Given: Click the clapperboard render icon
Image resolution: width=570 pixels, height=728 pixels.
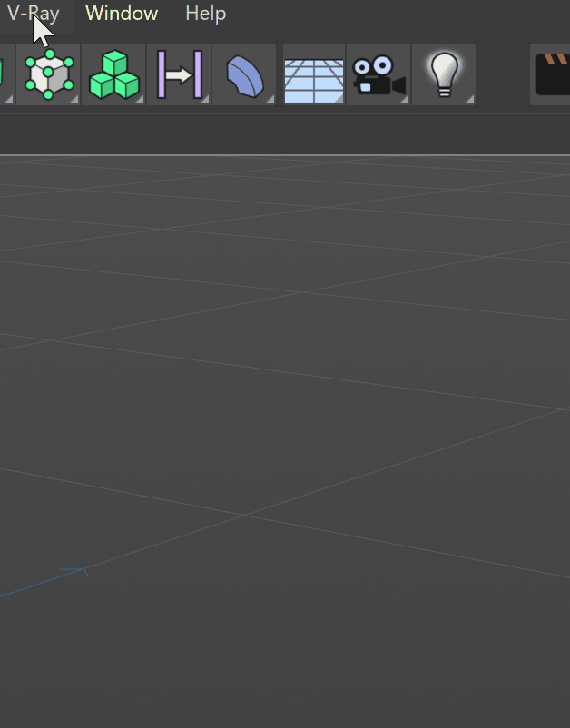Looking at the screenshot, I should pyautogui.click(x=551, y=74).
